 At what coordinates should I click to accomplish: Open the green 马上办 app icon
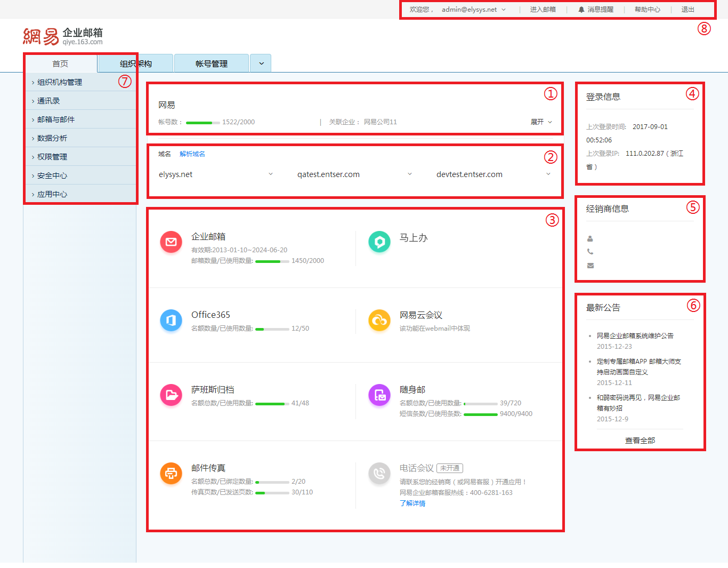(379, 242)
